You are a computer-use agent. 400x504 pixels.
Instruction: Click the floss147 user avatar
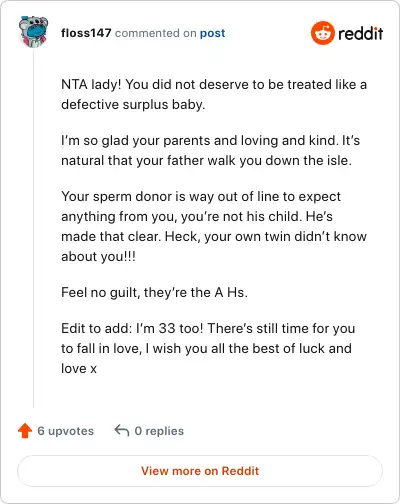click(x=33, y=32)
